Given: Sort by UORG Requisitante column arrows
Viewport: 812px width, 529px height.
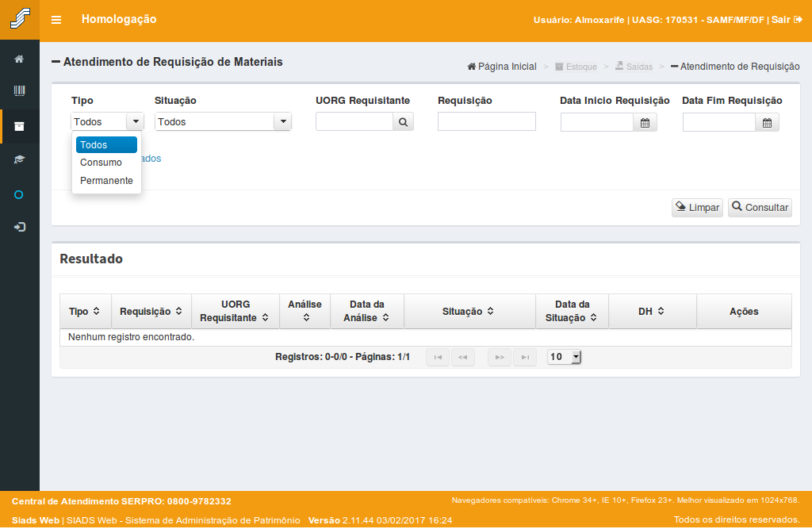Looking at the screenshot, I should click(265, 317).
